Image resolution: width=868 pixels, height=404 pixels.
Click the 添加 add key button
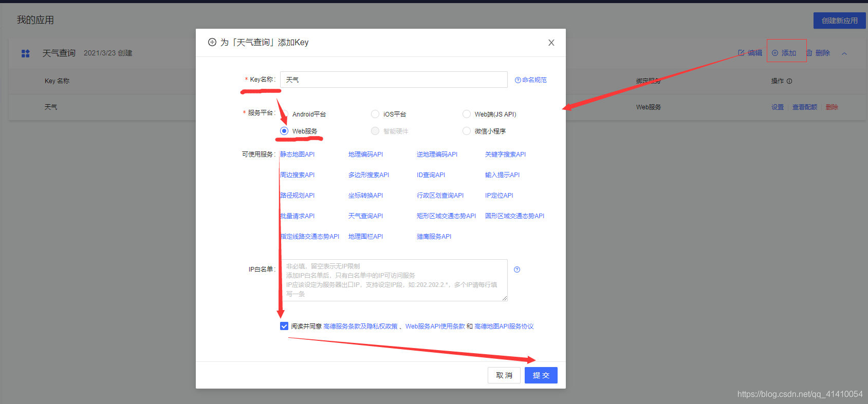tap(784, 53)
